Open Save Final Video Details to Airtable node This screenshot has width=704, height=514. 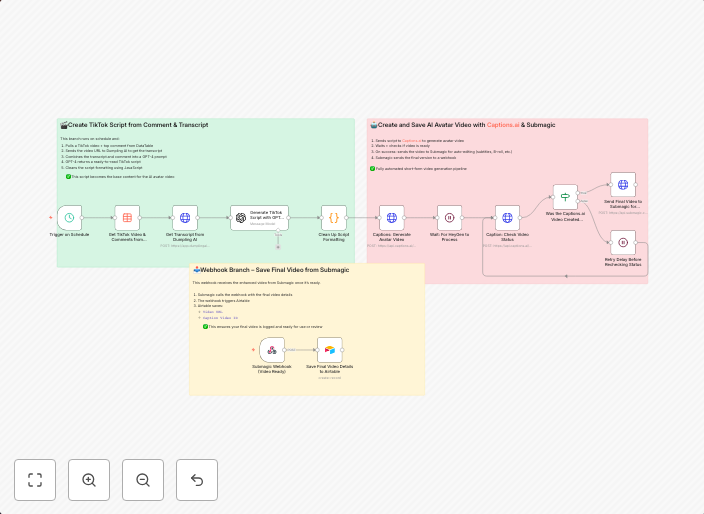(x=330, y=350)
